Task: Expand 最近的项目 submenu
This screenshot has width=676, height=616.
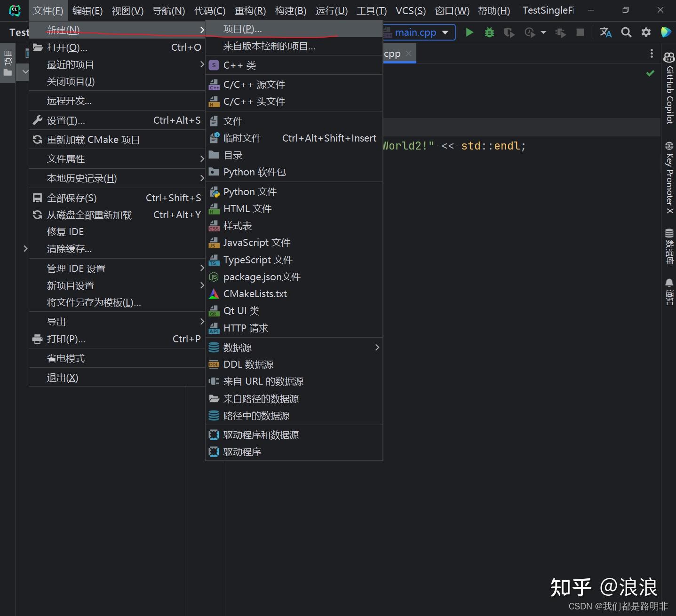Action: [117, 64]
